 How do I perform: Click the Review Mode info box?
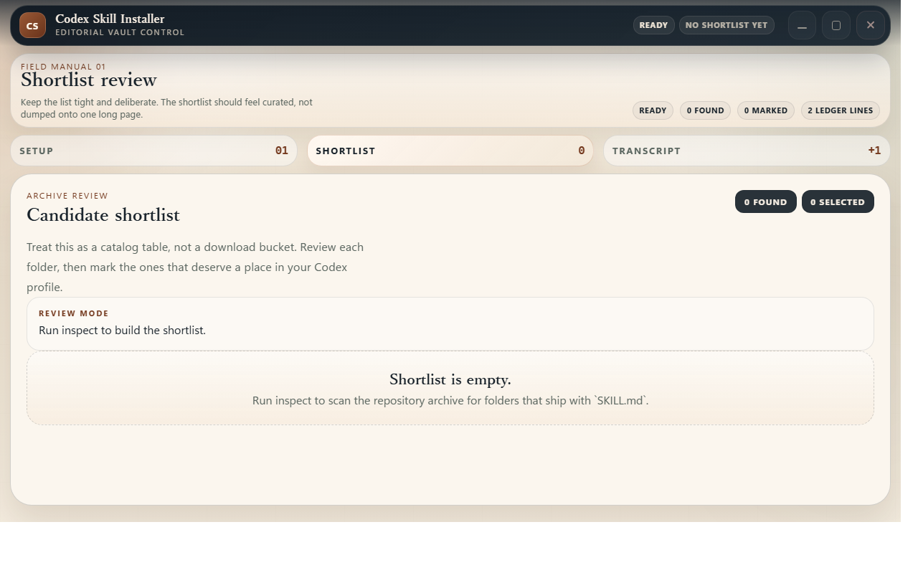450,324
